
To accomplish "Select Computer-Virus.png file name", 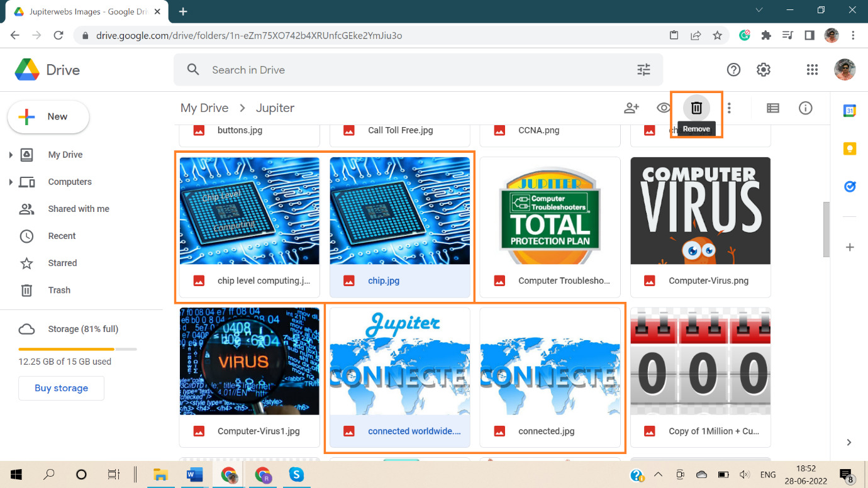I will (x=709, y=280).
